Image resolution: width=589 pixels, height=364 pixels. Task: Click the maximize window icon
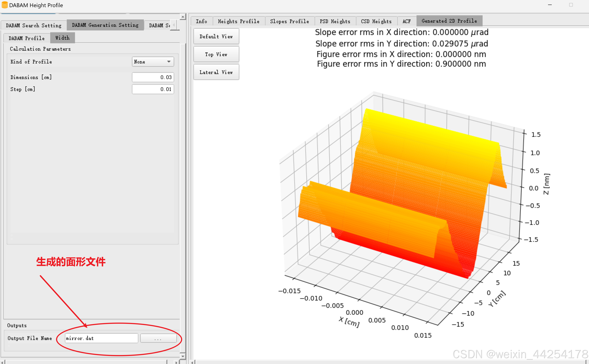click(571, 5)
